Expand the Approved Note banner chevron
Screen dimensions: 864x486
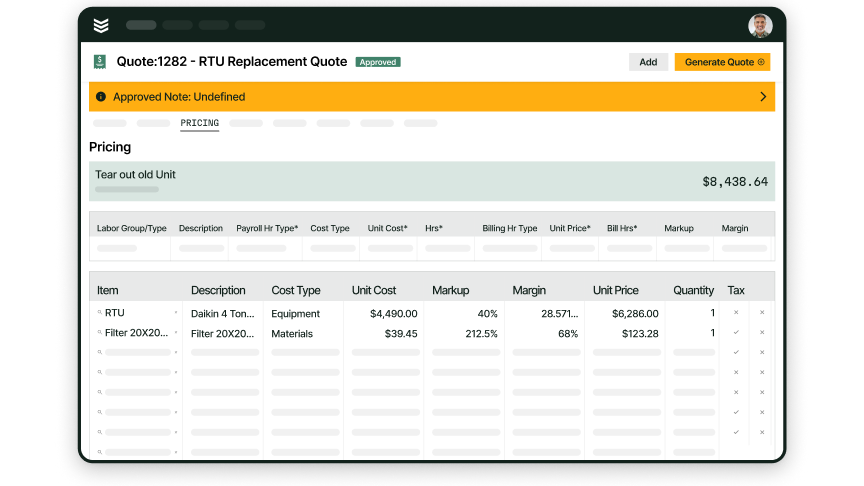click(763, 97)
